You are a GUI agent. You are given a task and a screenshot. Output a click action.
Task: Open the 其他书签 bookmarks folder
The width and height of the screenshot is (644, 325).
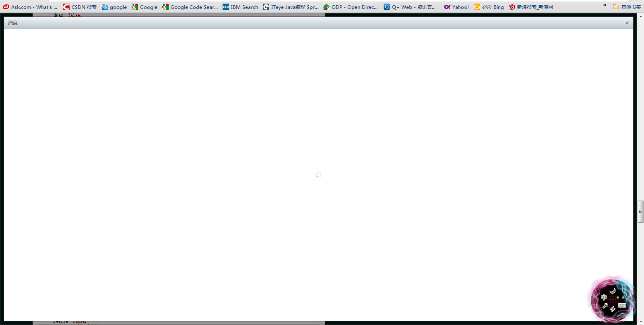(627, 7)
